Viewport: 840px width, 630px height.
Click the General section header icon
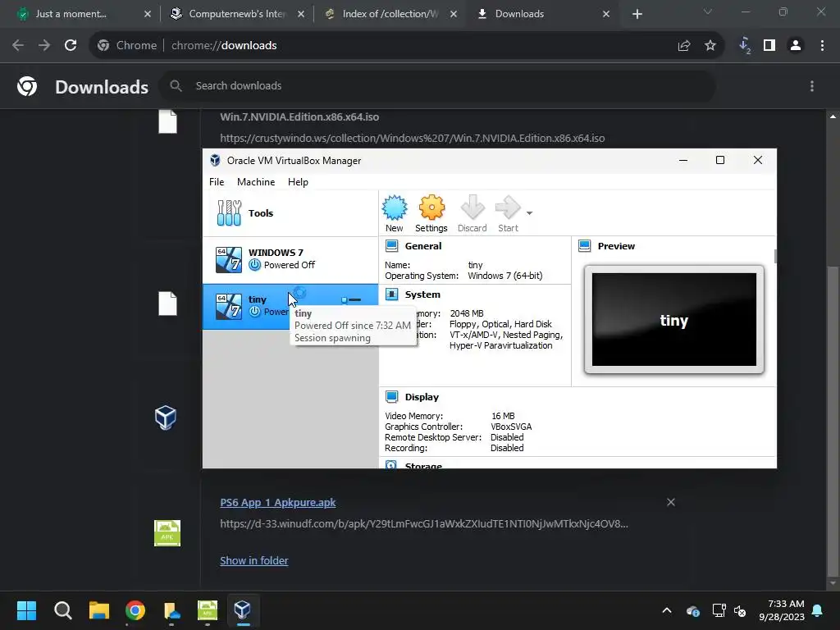(391, 246)
